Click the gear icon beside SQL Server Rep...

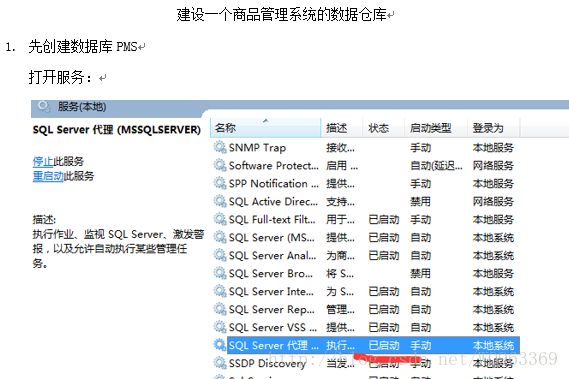coord(220,309)
